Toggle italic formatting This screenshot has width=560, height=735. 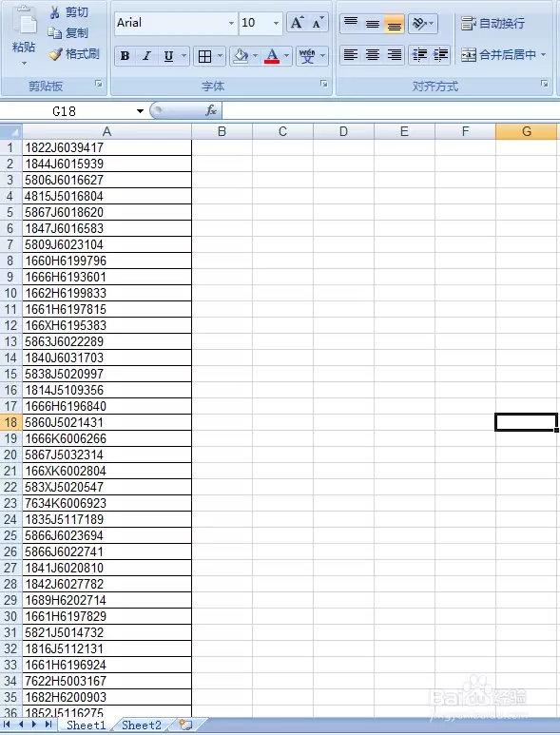pos(146,56)
